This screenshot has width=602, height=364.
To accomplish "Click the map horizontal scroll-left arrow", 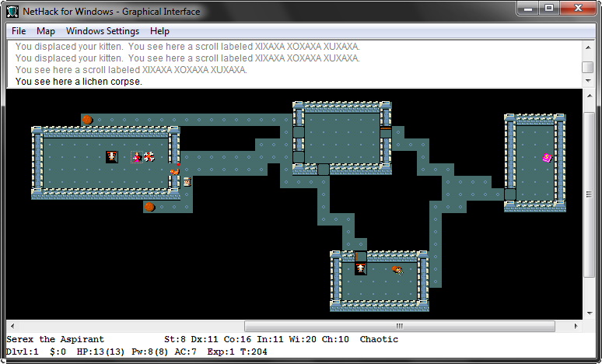I will point(12,326).
